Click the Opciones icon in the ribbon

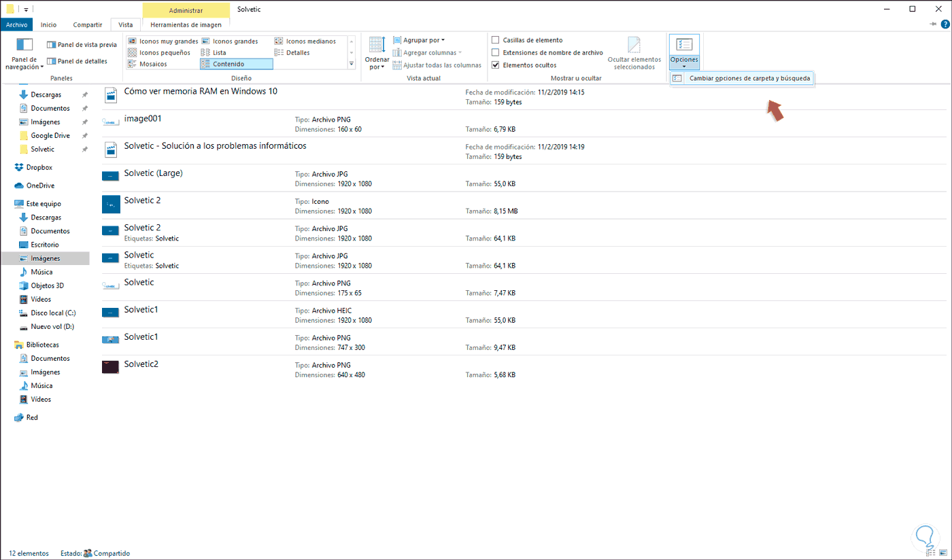[684, 44]
